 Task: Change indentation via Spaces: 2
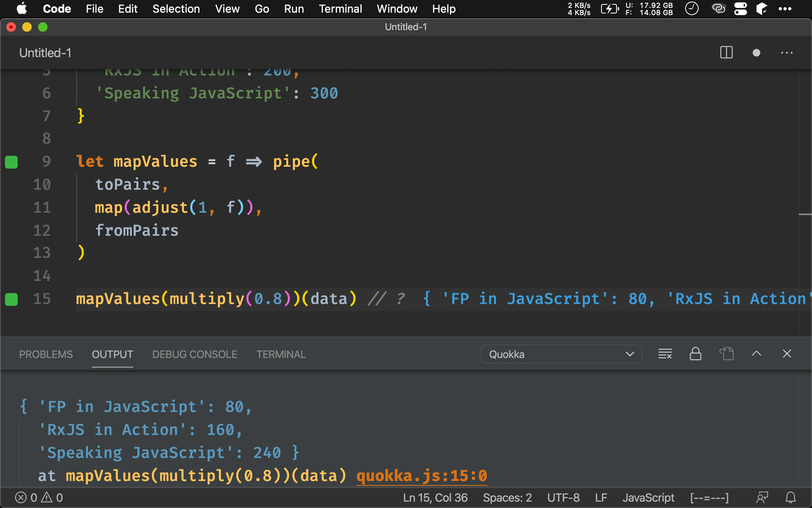pos(507,498)
